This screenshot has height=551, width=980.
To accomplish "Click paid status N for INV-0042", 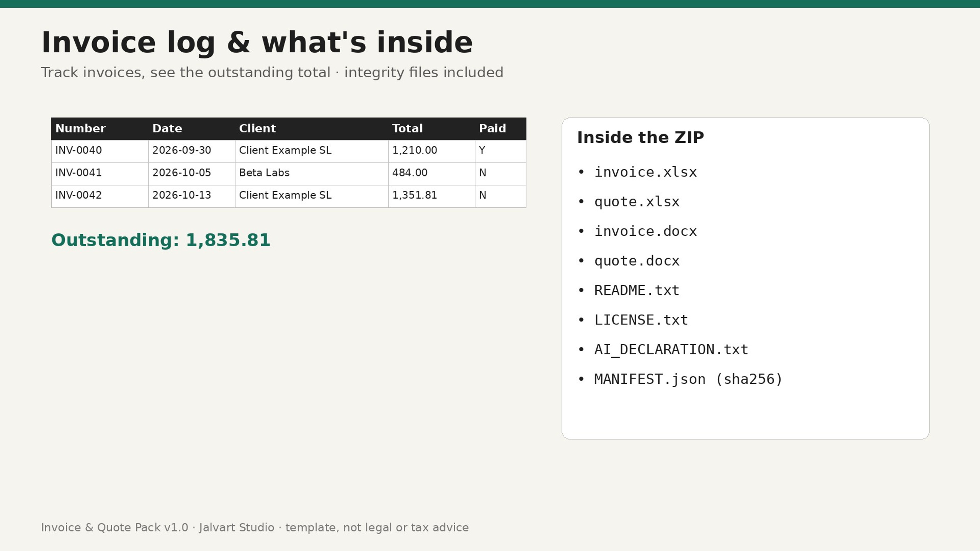I will (482, 196).
